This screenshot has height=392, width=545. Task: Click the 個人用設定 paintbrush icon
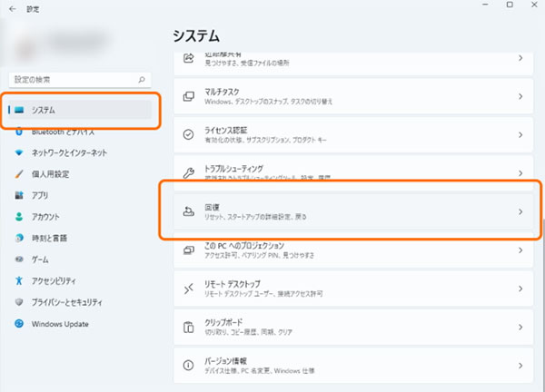19,174
